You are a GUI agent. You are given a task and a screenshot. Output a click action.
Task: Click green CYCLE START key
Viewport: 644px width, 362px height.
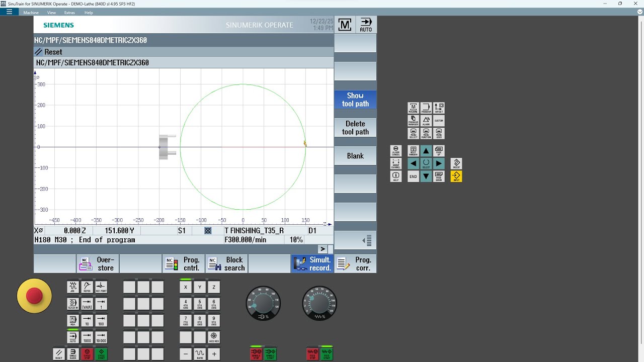pyautogui.click(x=101, y=354)
